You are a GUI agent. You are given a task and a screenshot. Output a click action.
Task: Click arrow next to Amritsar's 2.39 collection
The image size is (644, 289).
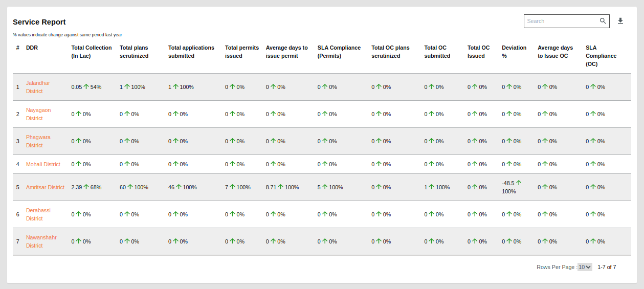coord(86,187)
